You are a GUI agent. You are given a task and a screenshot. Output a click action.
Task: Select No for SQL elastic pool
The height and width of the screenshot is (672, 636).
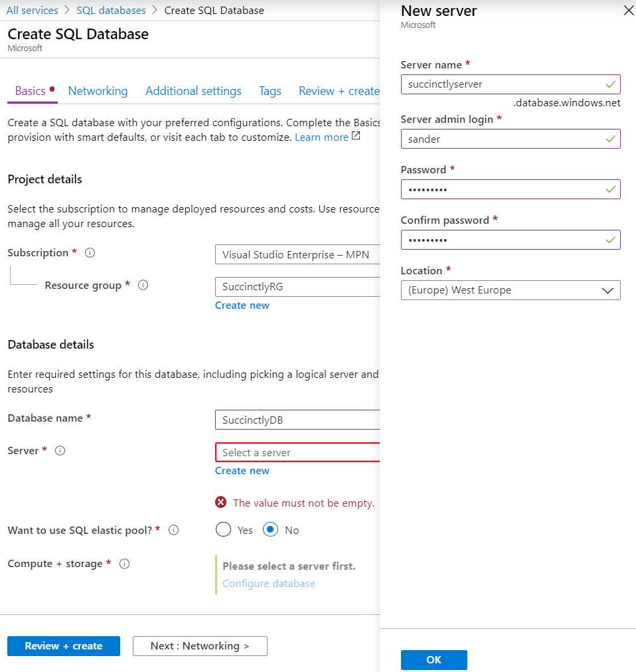pos(268,530)
